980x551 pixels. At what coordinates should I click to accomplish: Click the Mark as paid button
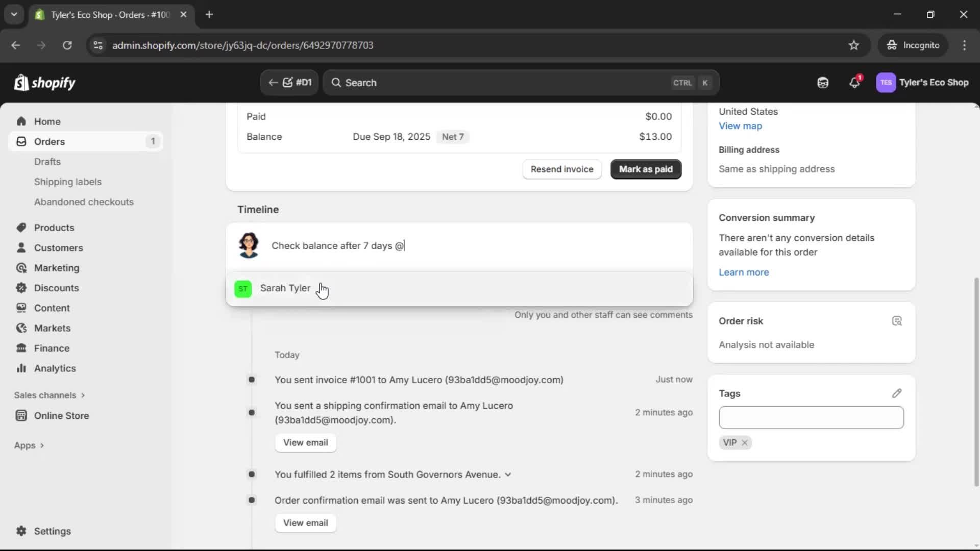point(645,169)
